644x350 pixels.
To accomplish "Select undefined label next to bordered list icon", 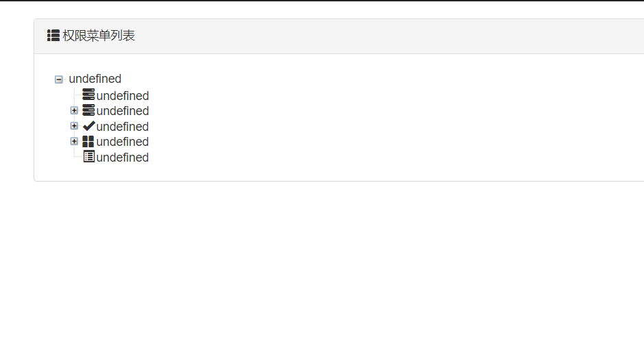I will (x=123, y=158).
